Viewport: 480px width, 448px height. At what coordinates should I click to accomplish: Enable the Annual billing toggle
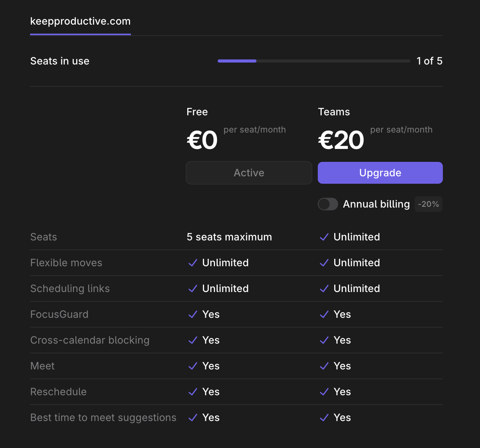tap(328, 204)
